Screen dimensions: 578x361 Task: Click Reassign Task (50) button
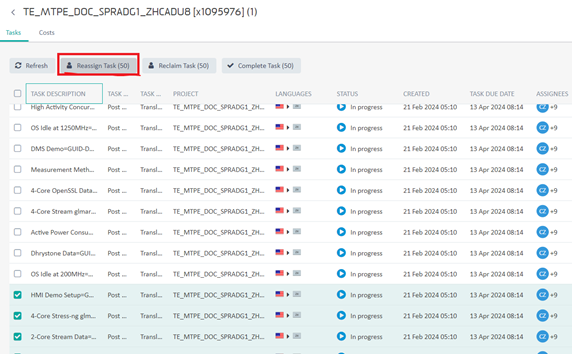(98, 66)
